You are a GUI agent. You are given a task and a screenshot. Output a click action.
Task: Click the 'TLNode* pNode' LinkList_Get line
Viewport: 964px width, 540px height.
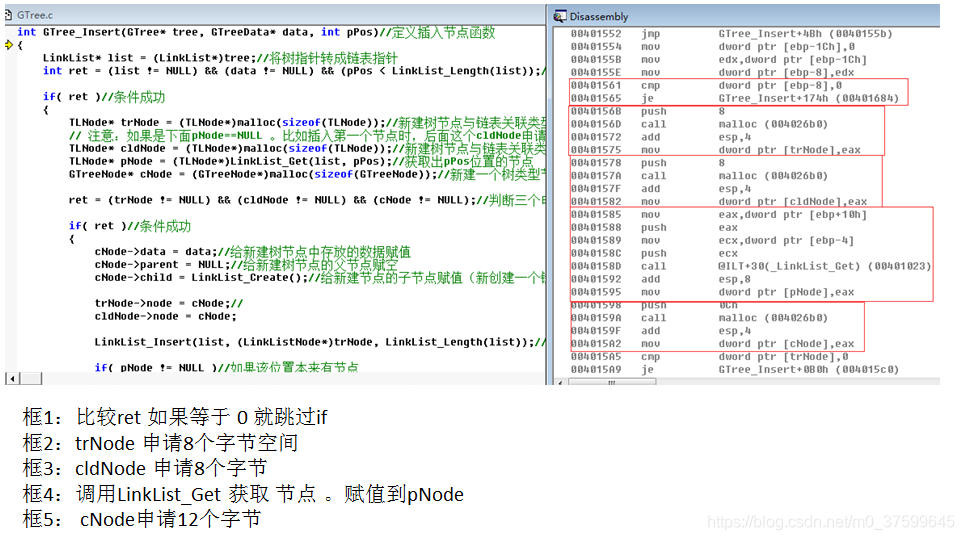[x=301, y=161]
